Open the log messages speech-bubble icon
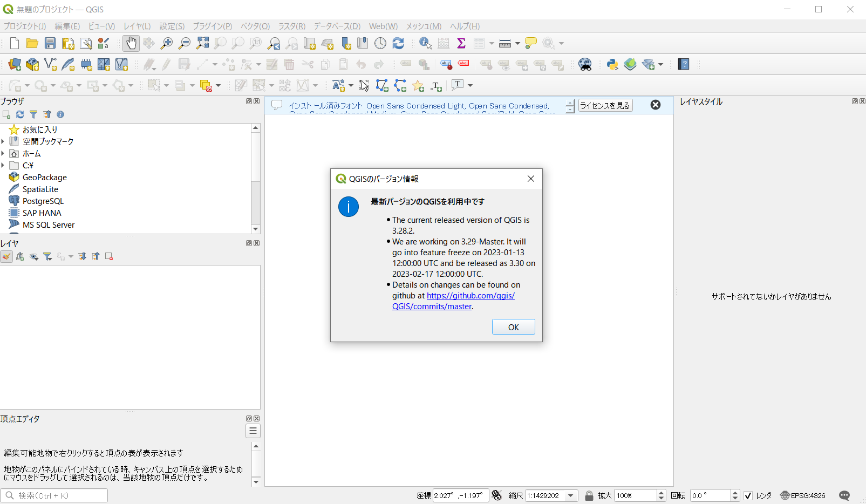The width and height of the screenshot is (866, 504). pyautogui.click(x=844, y=495)
